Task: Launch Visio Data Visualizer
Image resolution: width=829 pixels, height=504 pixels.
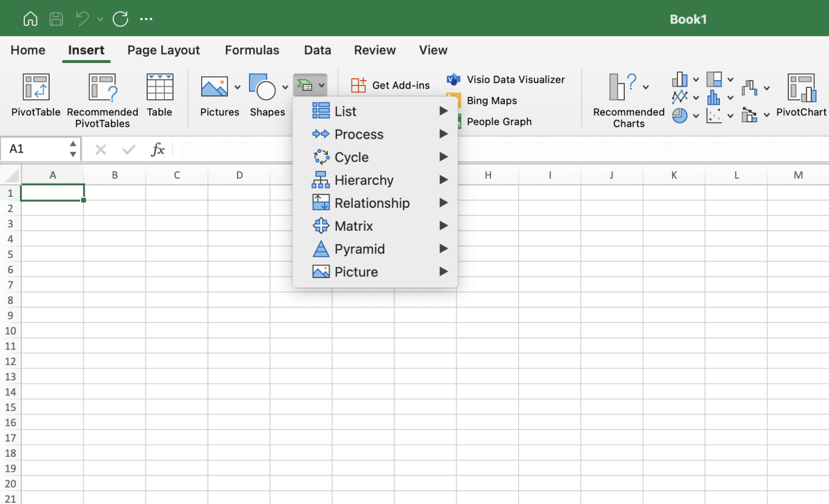Action: coord(514,79)
